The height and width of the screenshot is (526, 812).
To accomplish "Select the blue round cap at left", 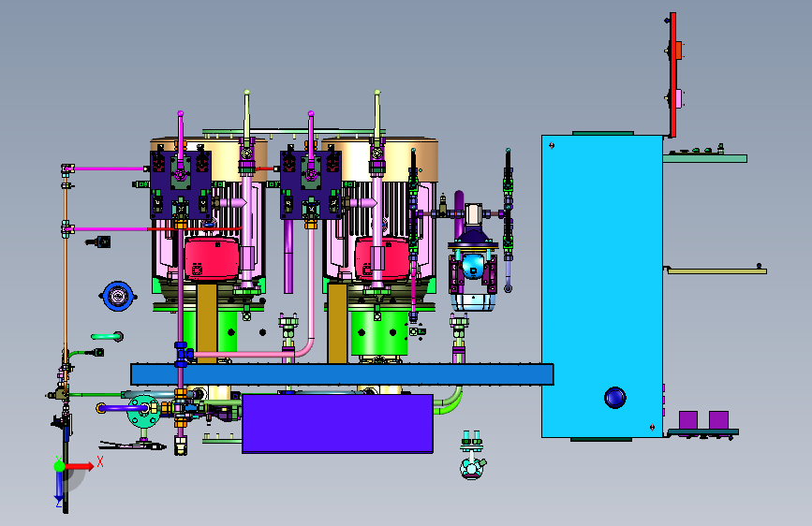I will click(x=118, y=296).
